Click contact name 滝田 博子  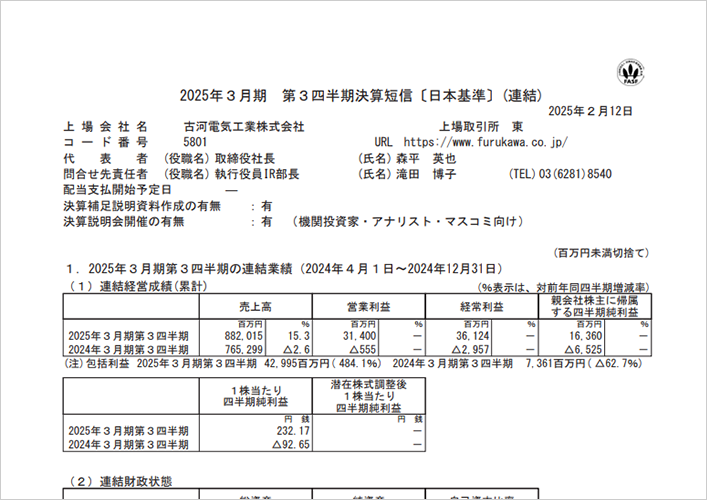[426, 174]
